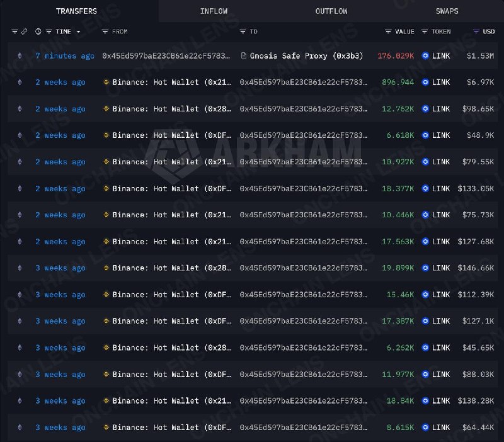504x442 pixels.
Task: Click the USD amount $138.28K
Action: click(x=476, y=400)
